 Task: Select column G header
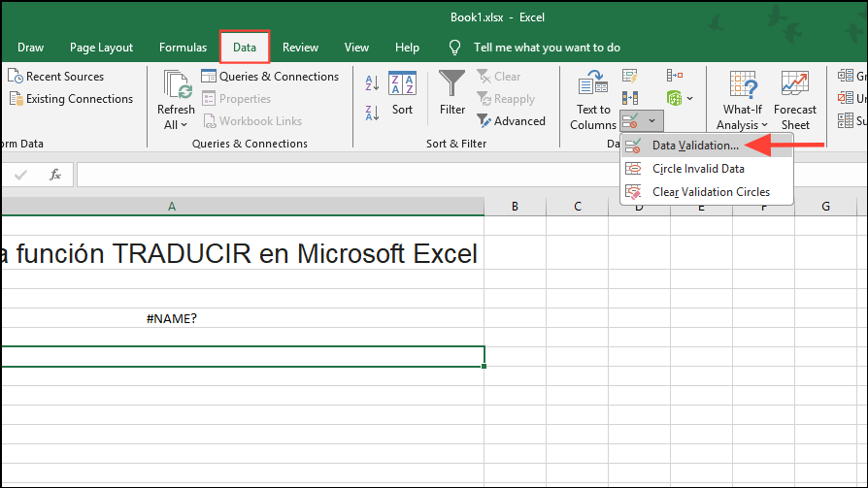(x=825, y=207)
